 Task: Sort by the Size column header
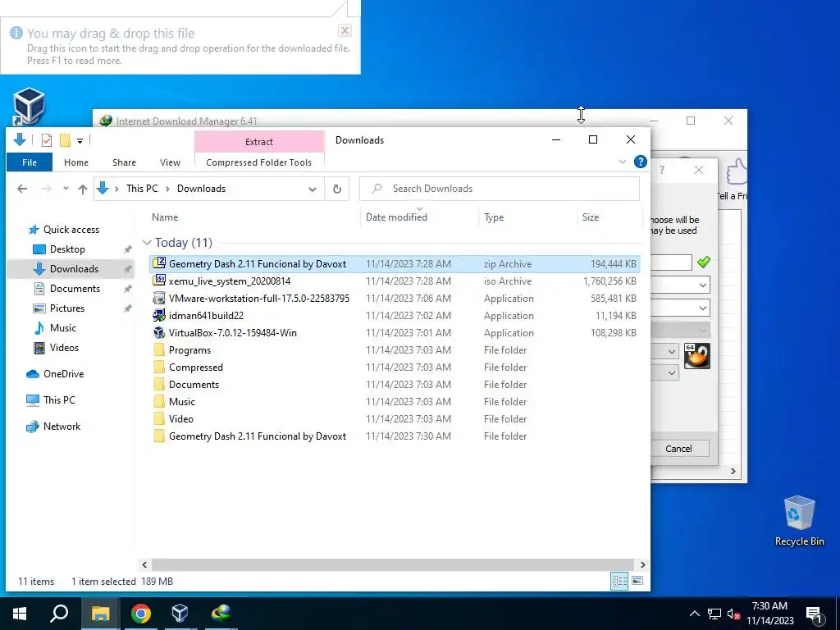[x=609, y=217]
